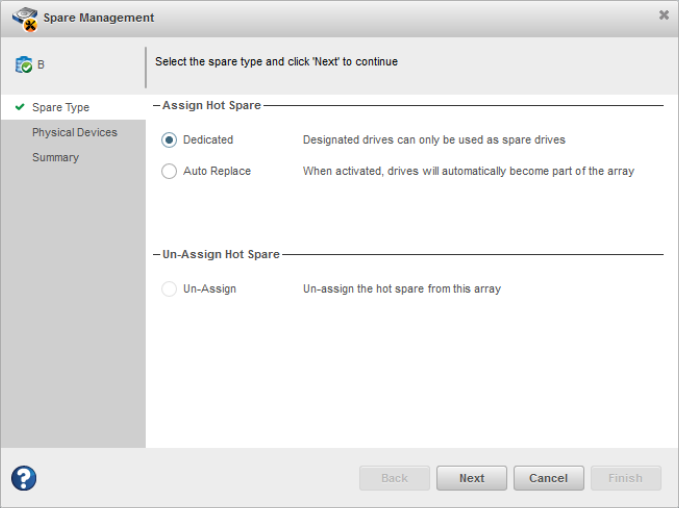Viewport: 679px width, 508px height.
Task: Click the Back button
Action: pos(394,478)
